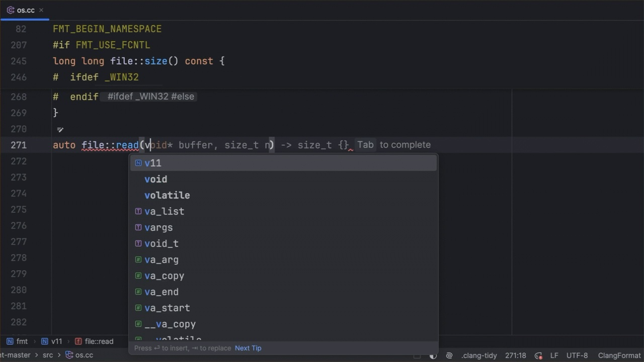Pick volatile from the autocomplete popup
Screen dimensions: 644x362
pyautogui.click(x=167, y=195)
